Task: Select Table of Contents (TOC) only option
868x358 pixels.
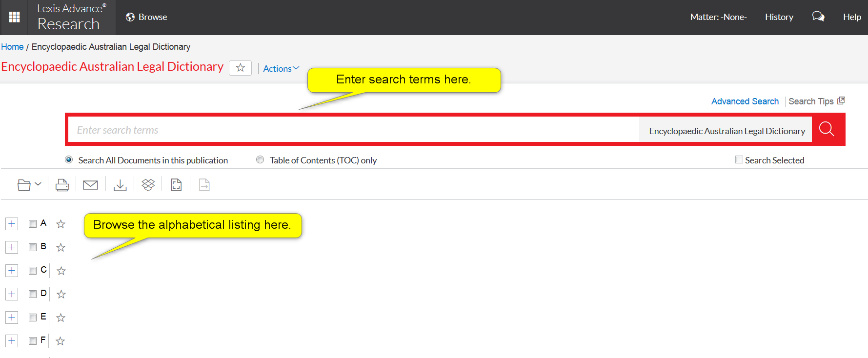Action: click(260, 159)
